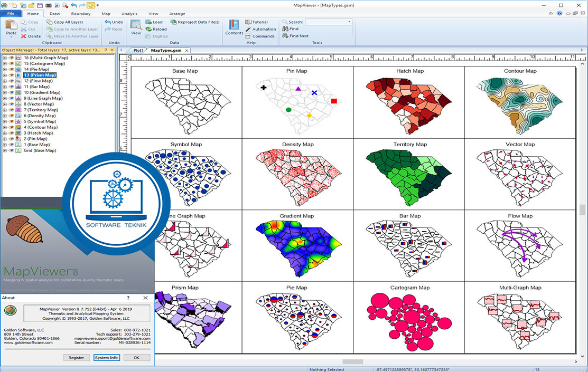Click the quick-access Redo arrow

point(82,5)
